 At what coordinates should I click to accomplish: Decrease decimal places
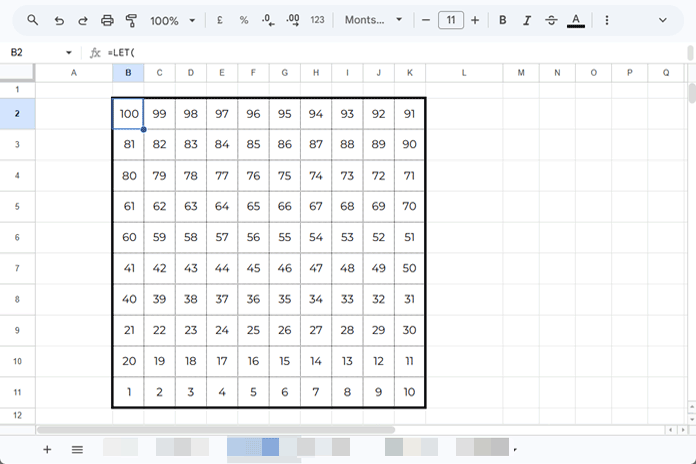268,20
